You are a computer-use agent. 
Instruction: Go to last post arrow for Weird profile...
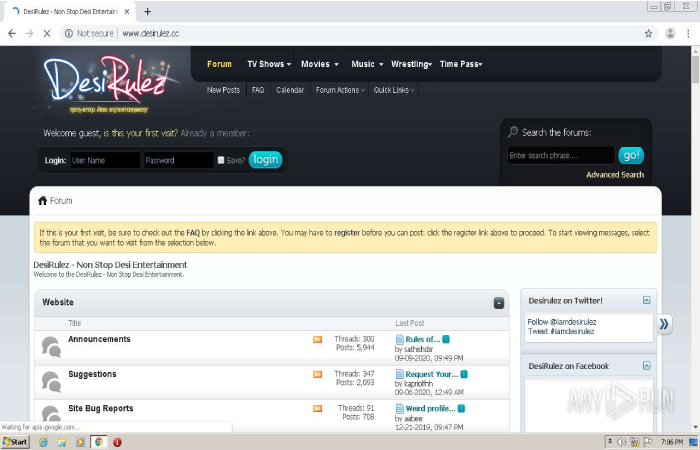click(x=461, y=408)
